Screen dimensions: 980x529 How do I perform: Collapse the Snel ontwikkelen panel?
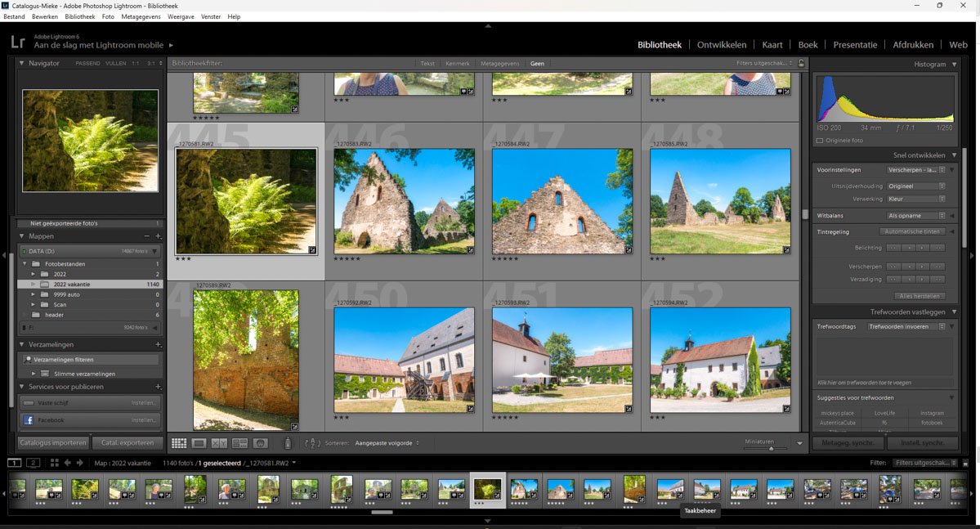(955, 155)
